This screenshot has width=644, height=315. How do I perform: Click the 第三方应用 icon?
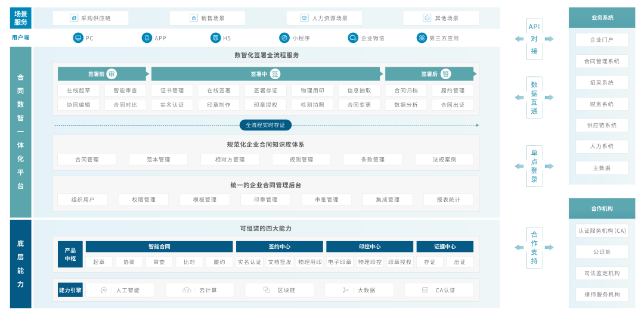tap(422, 38)
